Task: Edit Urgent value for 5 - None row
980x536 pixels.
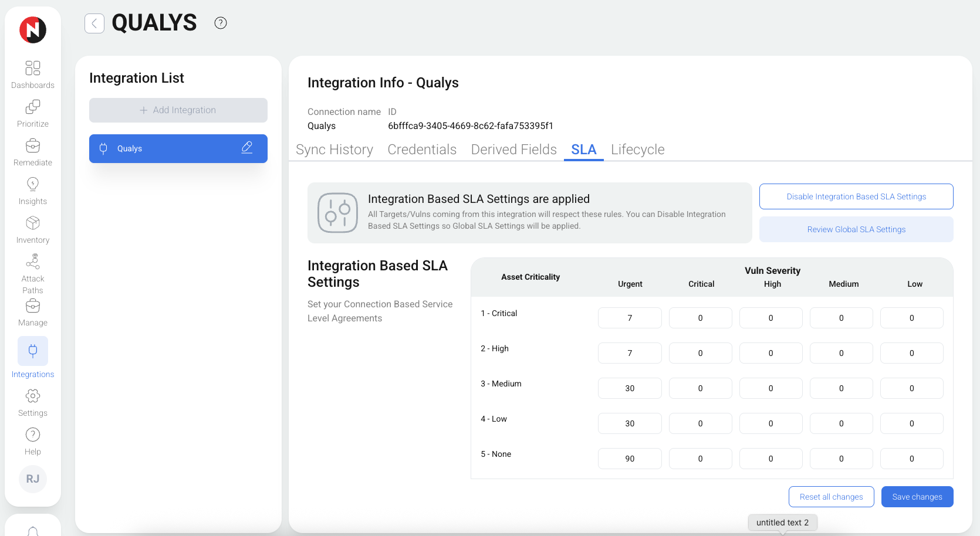Action: pos(630,459)
